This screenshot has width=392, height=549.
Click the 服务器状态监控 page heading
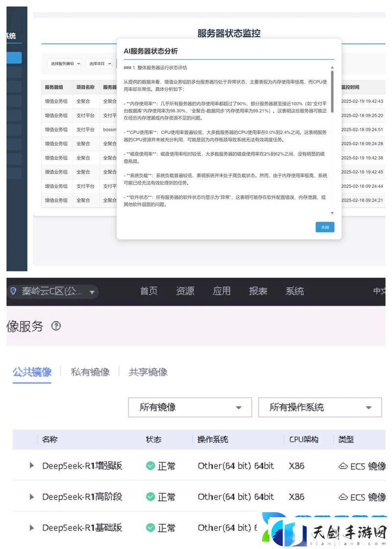click(x=229, y=33)
